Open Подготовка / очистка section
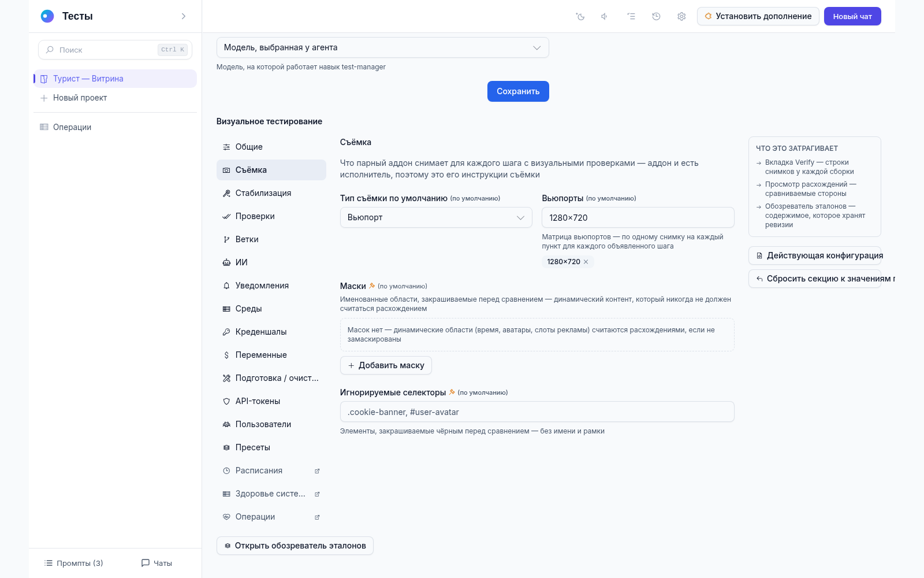The width and height of the screenshot is (924, 578). pyautogui.click(x=271, y=378)
